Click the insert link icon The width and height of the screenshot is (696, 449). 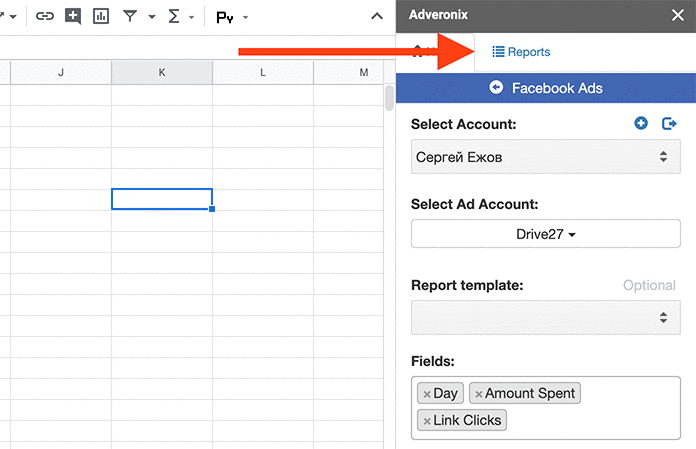44,16
